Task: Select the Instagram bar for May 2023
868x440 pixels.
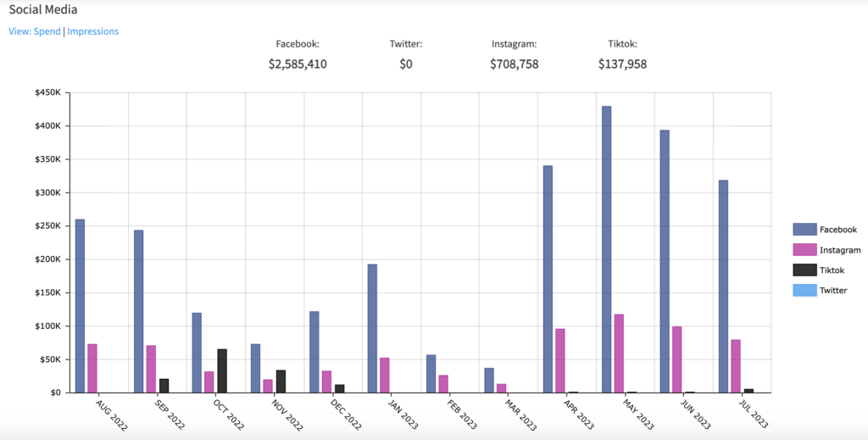Action: point(619,354)
